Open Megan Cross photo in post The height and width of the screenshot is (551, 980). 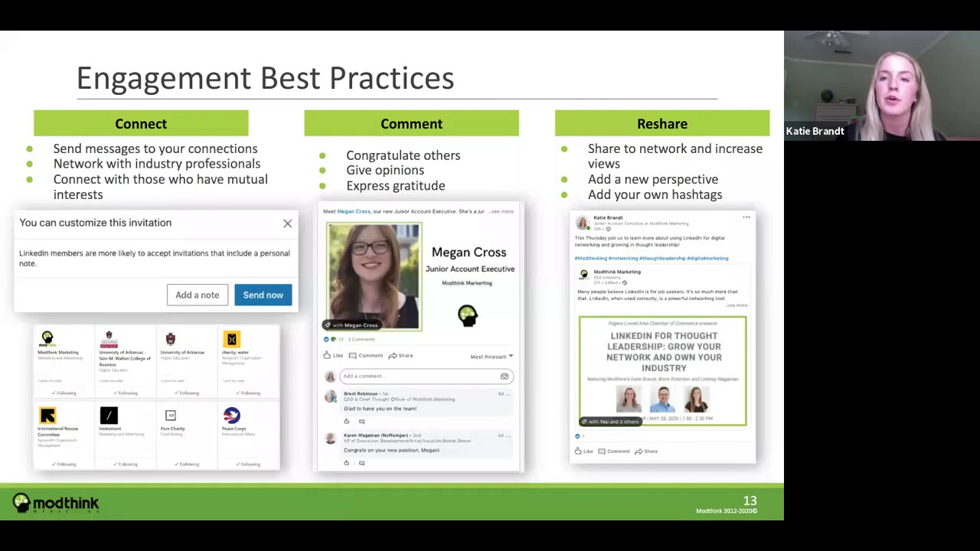[x=374, y=276]
